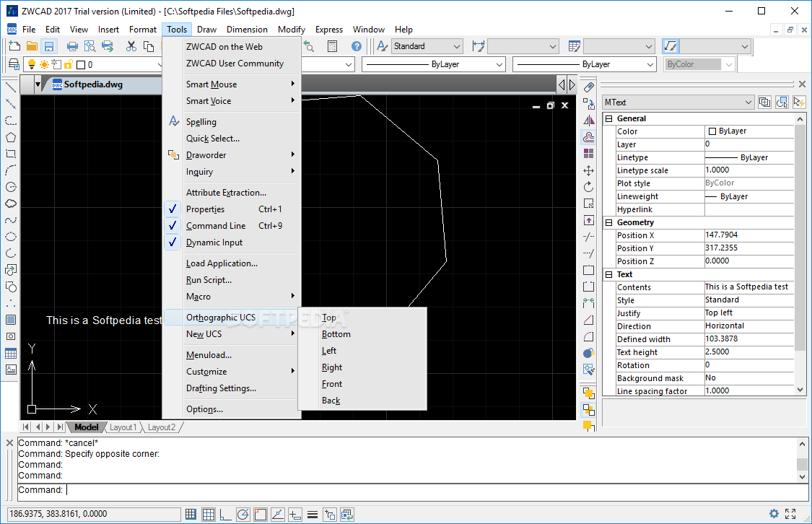Select the Spline tool in the Draw toolbar
Image resolution: width=812 pixels, height=524 pixels.
10,220
